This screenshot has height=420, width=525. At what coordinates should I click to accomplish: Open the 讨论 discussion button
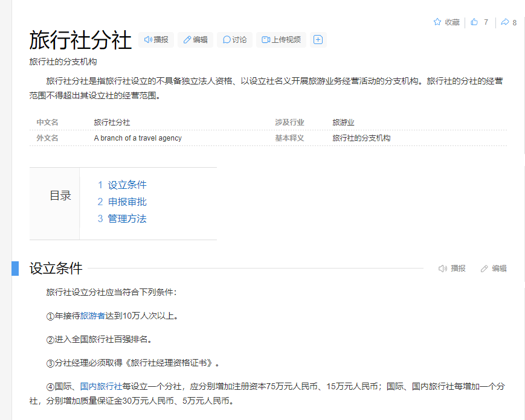(x=234, y=40)
